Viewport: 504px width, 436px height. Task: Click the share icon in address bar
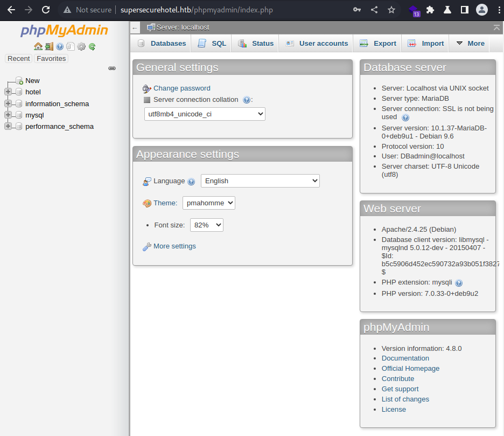[x=374, y=10]
